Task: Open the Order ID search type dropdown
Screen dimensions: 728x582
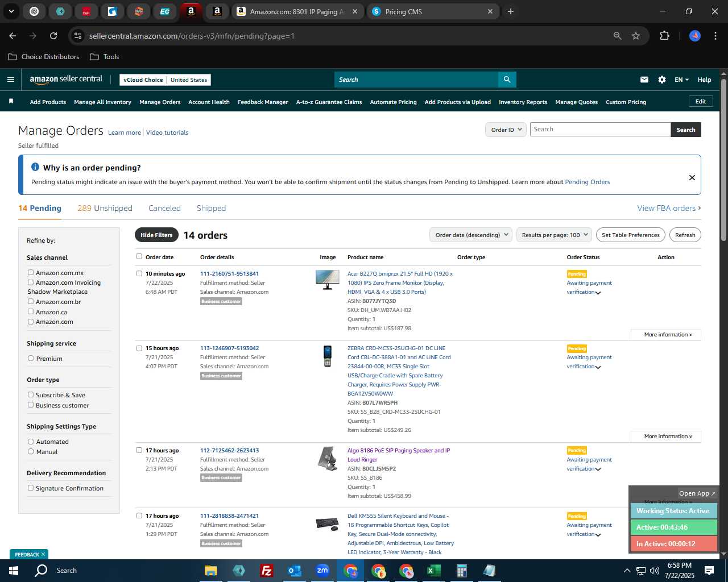Action: tap(506, 130)
